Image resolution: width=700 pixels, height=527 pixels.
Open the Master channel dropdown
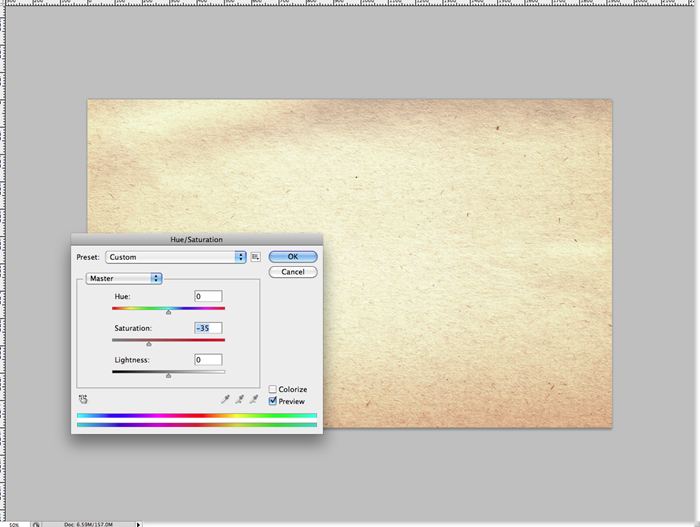pos(124,278)
